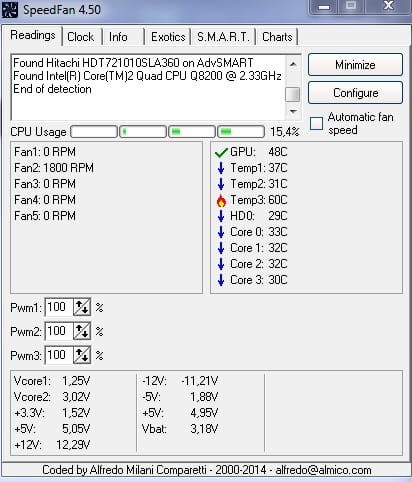Screen dimensions: 412x482
Task: Click the log scrollbar up arrow
Action: (x=293, y=64)
